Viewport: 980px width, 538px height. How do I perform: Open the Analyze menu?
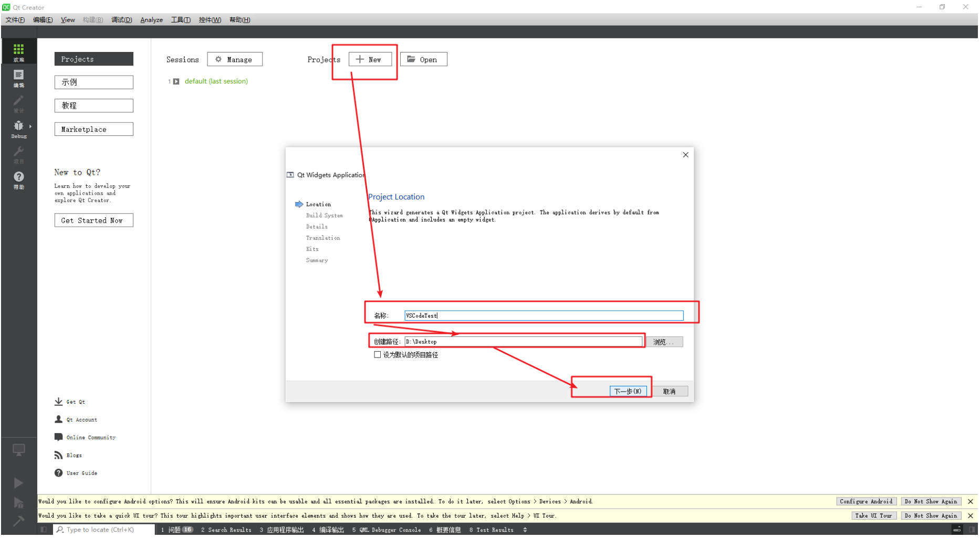point(151,20)
